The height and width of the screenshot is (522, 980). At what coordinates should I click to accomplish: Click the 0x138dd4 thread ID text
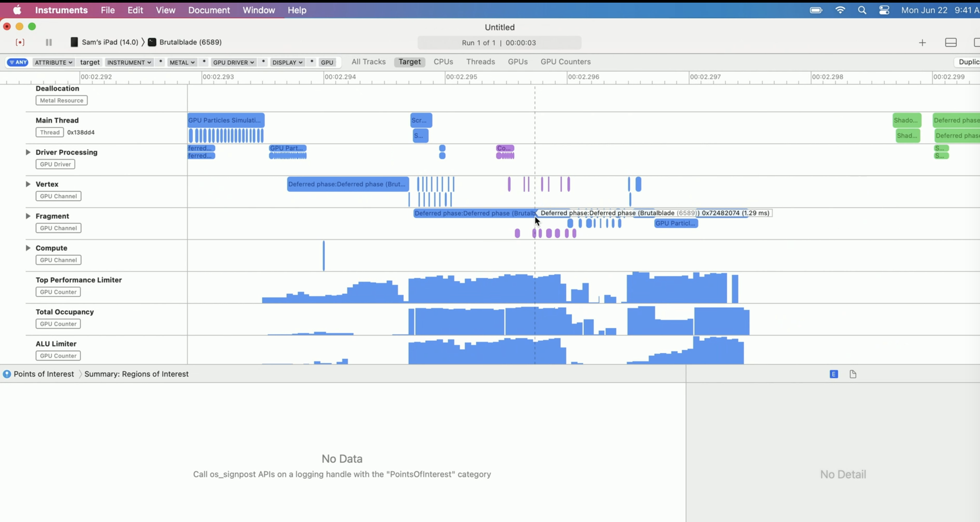81,132
